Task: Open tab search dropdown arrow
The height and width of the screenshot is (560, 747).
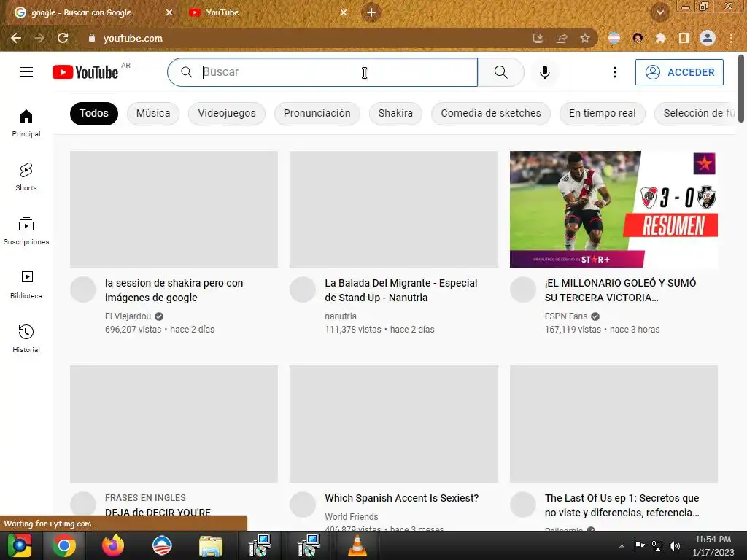Action: coord(659,12)
